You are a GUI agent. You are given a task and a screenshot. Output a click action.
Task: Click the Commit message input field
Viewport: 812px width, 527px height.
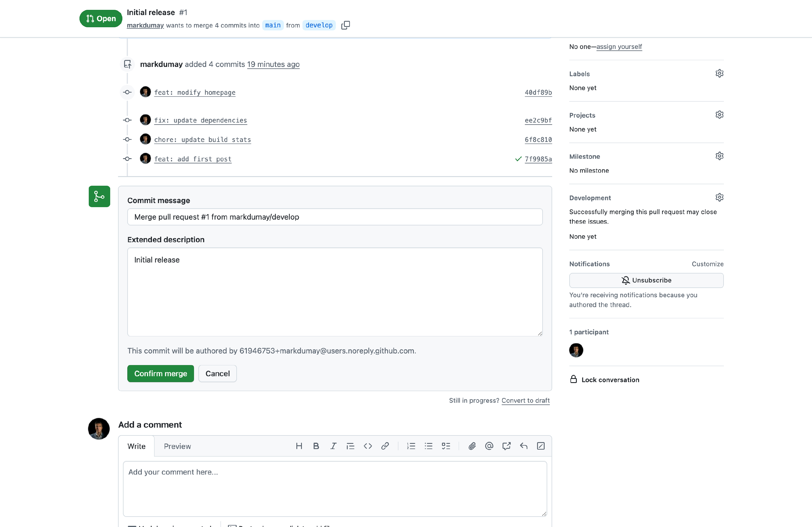tap(335, 217)
